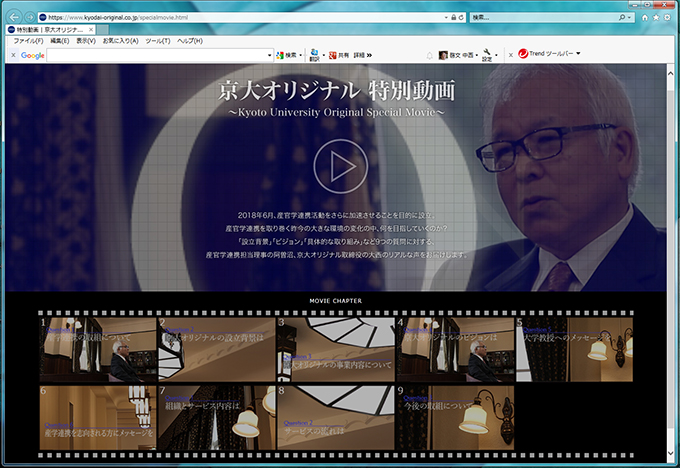This screenshot has height=468, width=680.
Task: Open the user account name dropdown arrow
Action: [x=477, y=55]
